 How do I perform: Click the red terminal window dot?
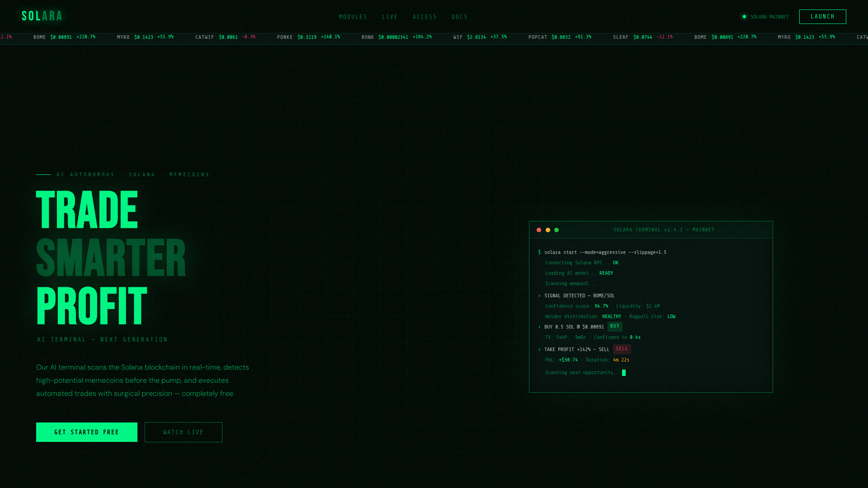[x=539, y=230]
